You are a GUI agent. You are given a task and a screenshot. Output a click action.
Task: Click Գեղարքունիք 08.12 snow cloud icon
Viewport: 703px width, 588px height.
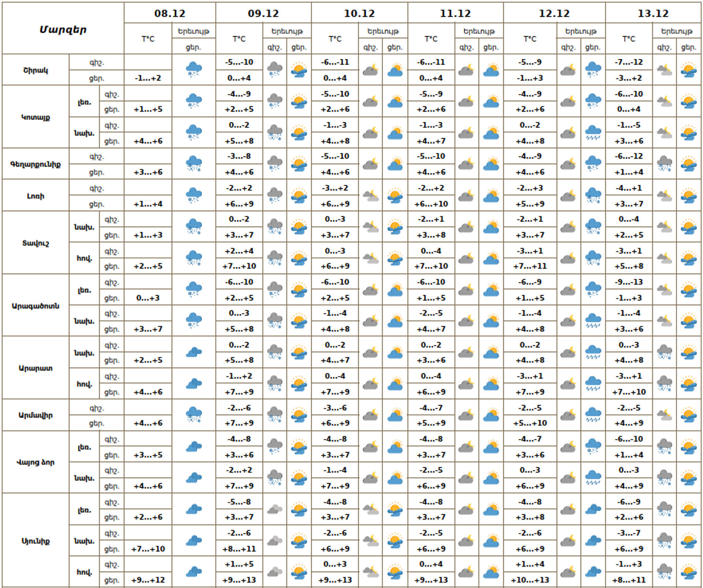[x=194, y=164]
